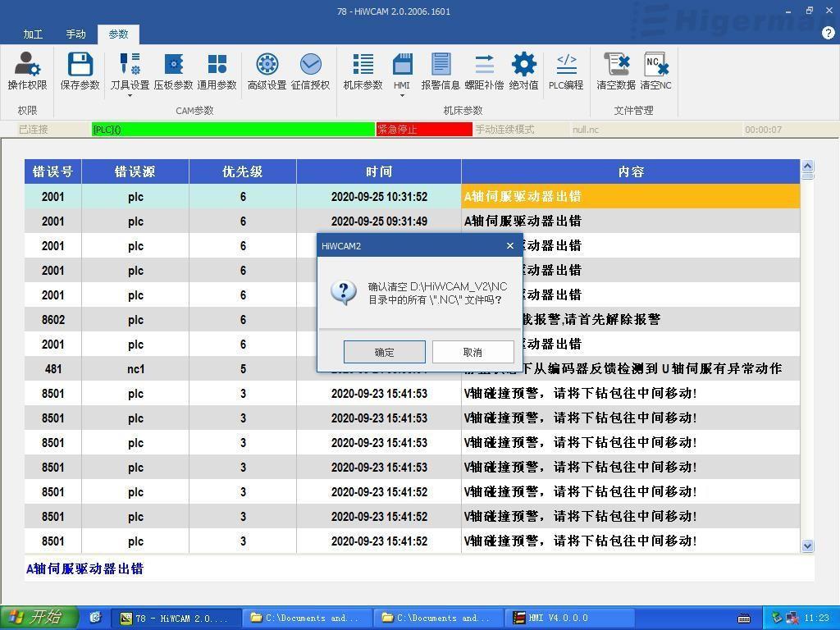Image resolution: width=840 pixels, height=630 pixels.
Task: Select row dated 2020-09-25 09:31:49
Action: coord(412,221)
